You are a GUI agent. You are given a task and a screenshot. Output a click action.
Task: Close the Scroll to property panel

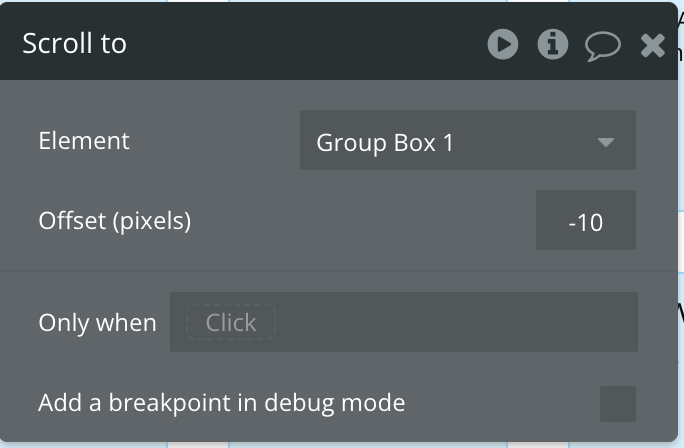click(653, 45)
